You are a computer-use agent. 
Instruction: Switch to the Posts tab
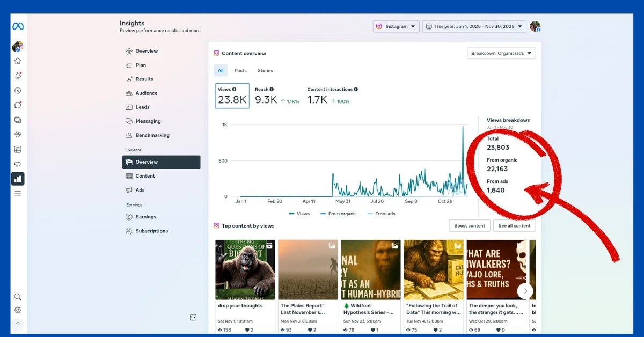pyautogui.click(x=240, y=71)
